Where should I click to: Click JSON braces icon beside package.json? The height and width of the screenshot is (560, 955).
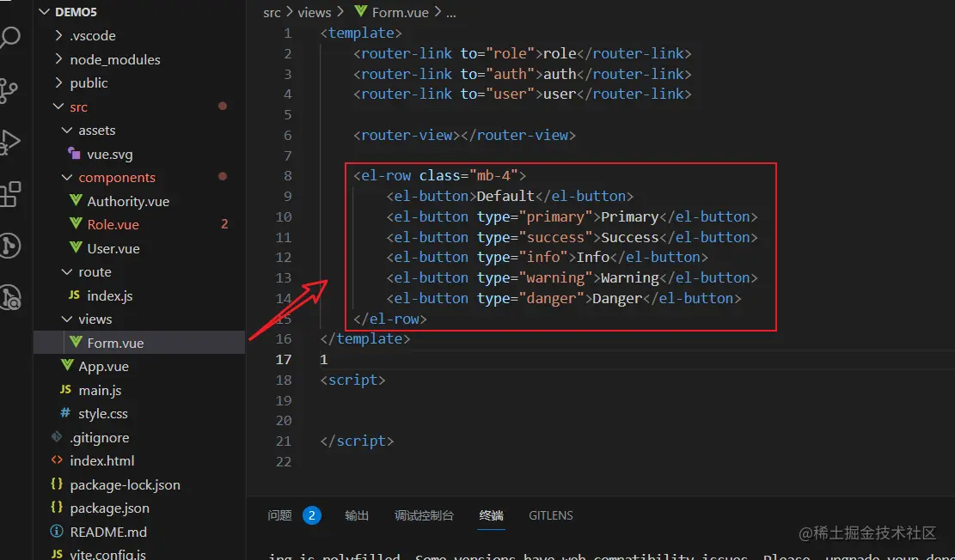click(x=57, y=508)
